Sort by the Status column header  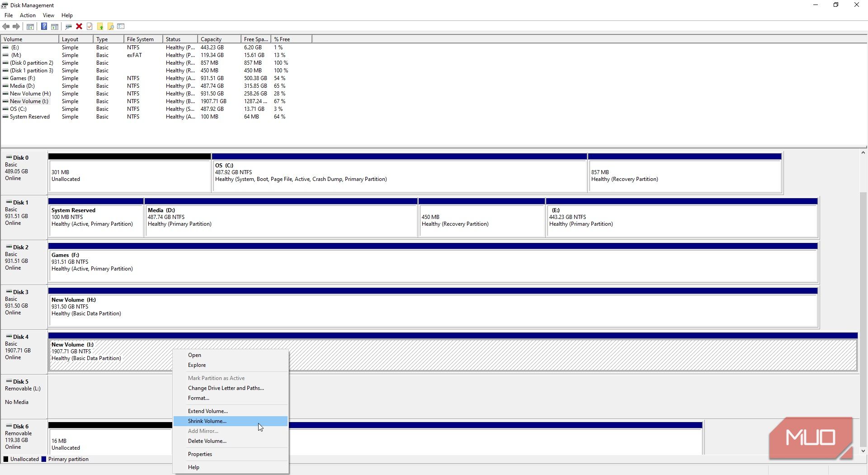[x=180, y=39]
